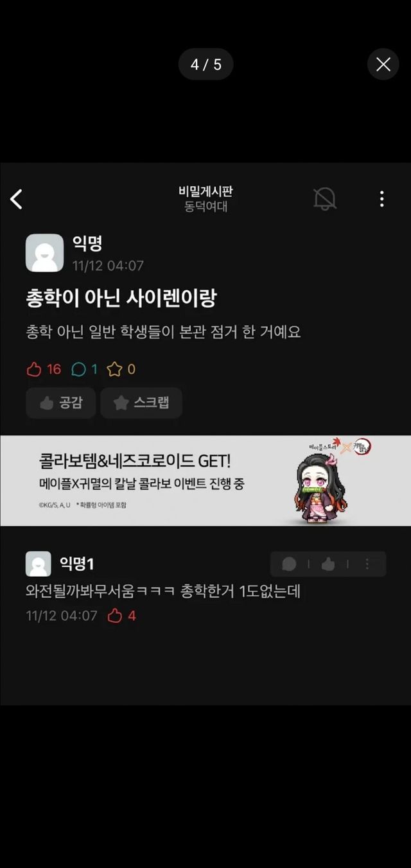Screen dimensions: 411x868
Task: Tap the 익명1 commenter avatar
Action: 39,564
